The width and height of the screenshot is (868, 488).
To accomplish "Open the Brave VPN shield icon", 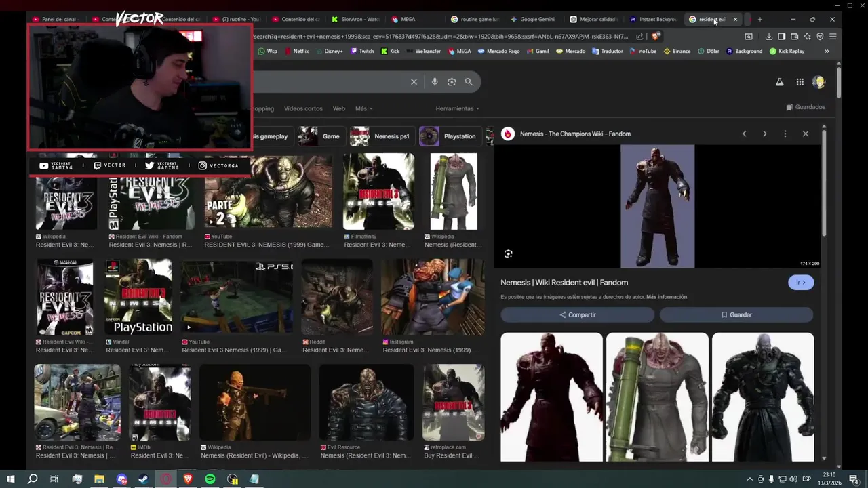I will [821, 37].
